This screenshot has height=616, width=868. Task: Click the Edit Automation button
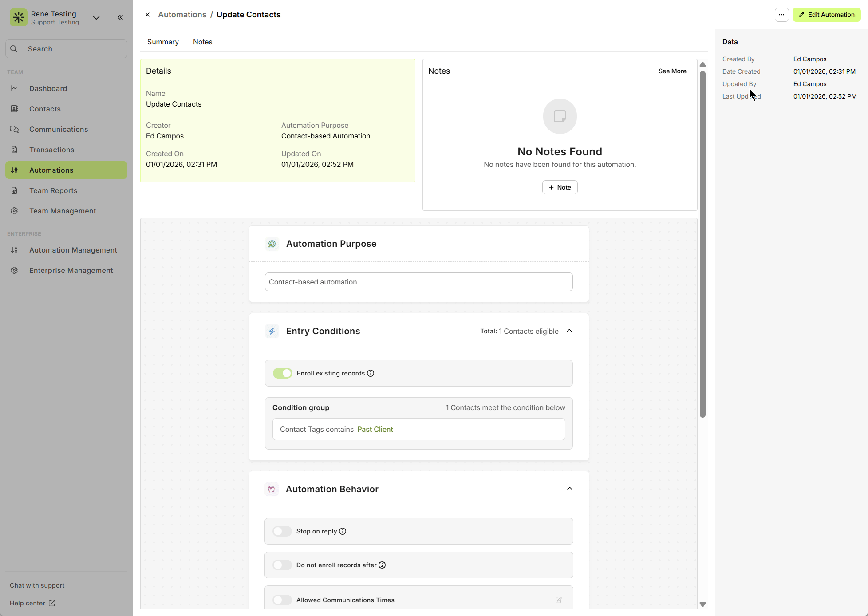pyautogui.click(x=826, y=15)
